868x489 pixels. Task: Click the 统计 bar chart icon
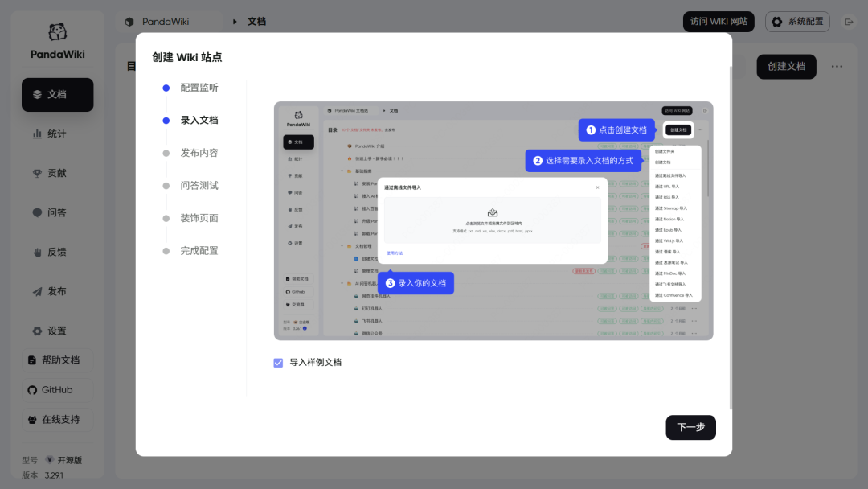[37, 134]
